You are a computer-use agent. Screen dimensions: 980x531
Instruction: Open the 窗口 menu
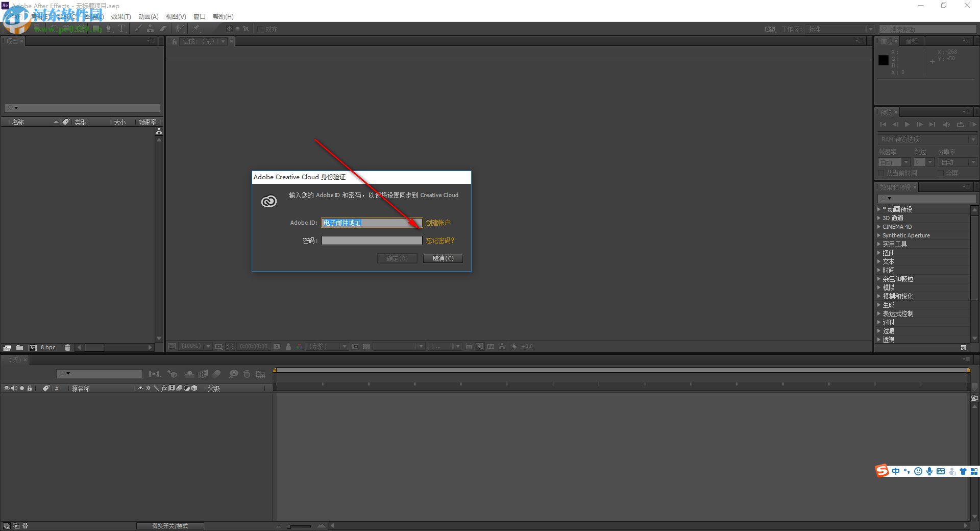199,17
